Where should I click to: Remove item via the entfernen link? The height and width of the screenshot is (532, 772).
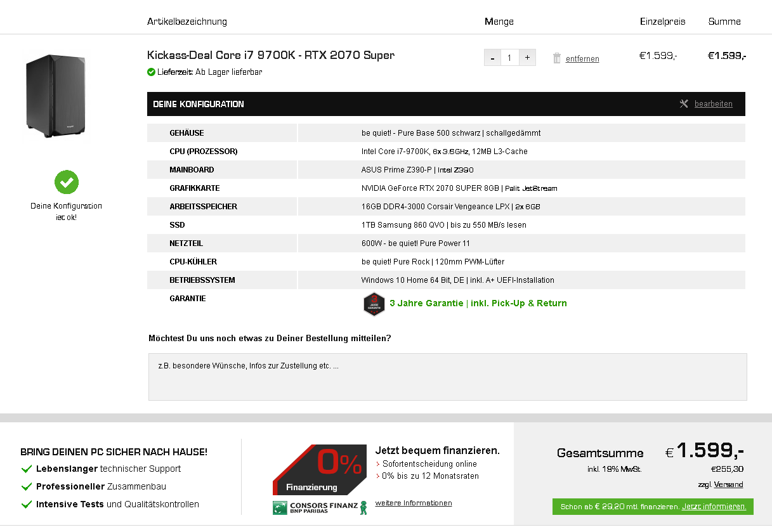[x=582, y=59]
